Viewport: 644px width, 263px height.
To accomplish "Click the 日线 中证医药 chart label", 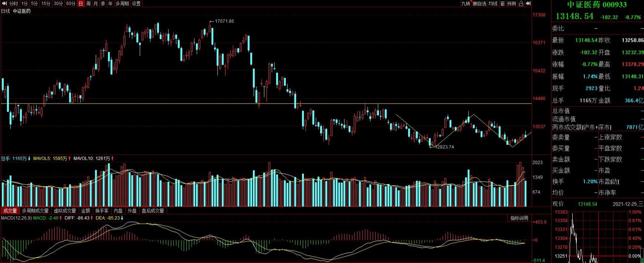I will pos(16,11).
